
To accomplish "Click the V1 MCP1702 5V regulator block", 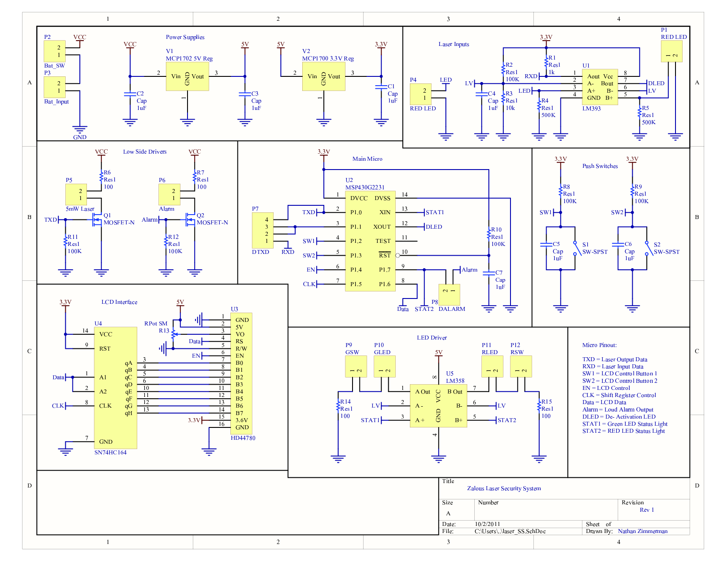I will click(x=187, y=76).
